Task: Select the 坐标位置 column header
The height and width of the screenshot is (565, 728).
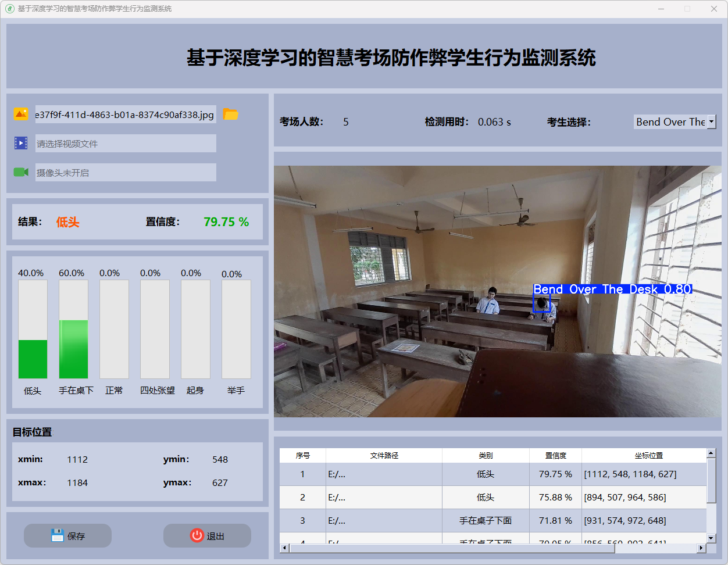Action: [x=648, y=455]
